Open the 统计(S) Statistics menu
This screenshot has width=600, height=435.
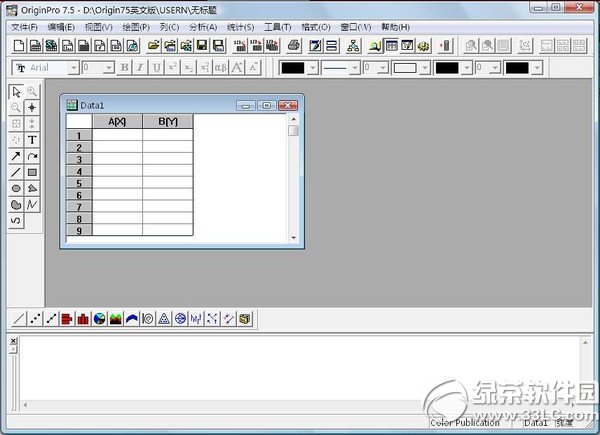pos(241,27)
